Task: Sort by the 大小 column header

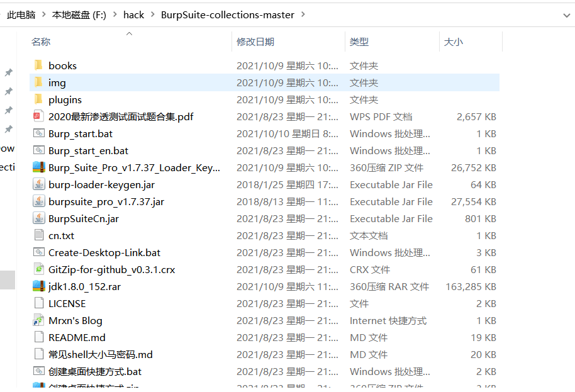Action: (x=453, y=42)
